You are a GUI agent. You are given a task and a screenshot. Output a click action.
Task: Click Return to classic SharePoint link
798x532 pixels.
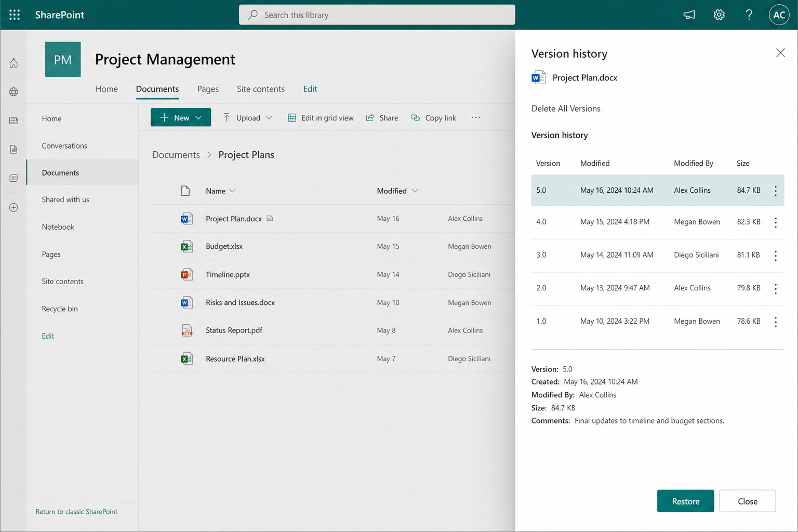[x=76, y=512]
